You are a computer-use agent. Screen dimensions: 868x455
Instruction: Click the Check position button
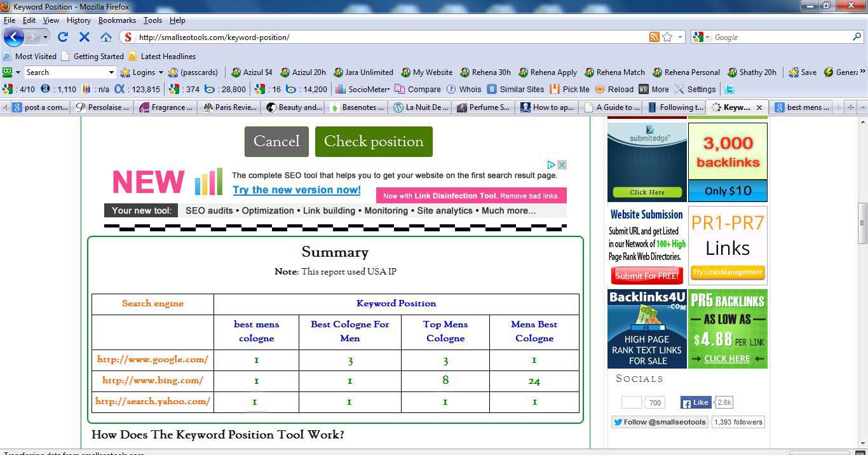pyautogui.click(x=374, y=142)
